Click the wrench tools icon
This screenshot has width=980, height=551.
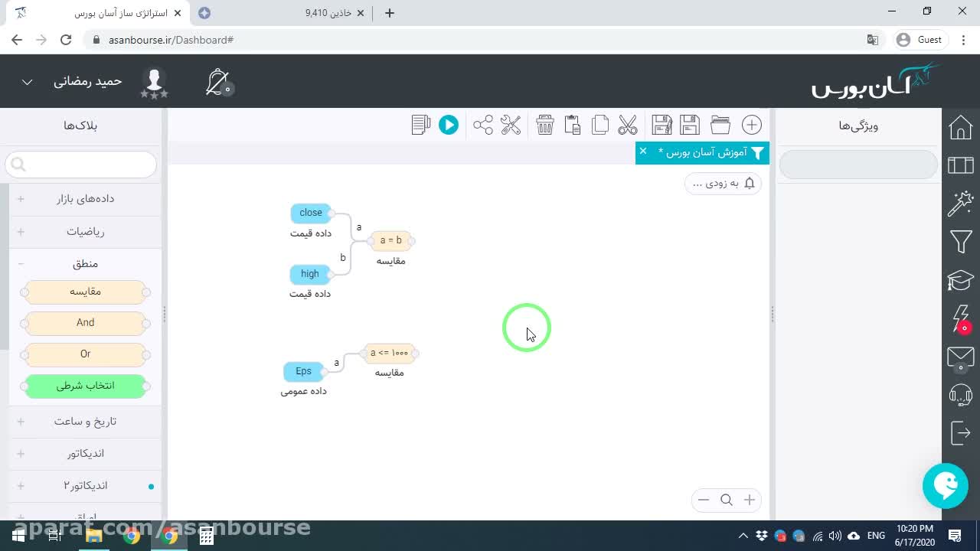pos(511,125)
